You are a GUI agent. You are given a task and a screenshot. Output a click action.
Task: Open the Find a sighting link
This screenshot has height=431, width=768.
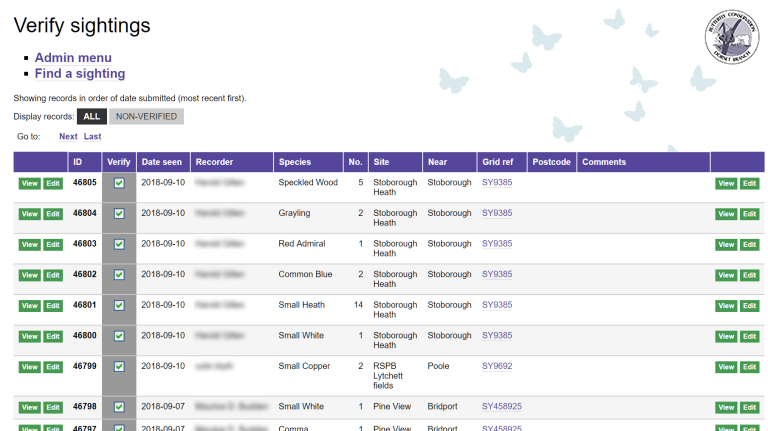coord(80,73)
